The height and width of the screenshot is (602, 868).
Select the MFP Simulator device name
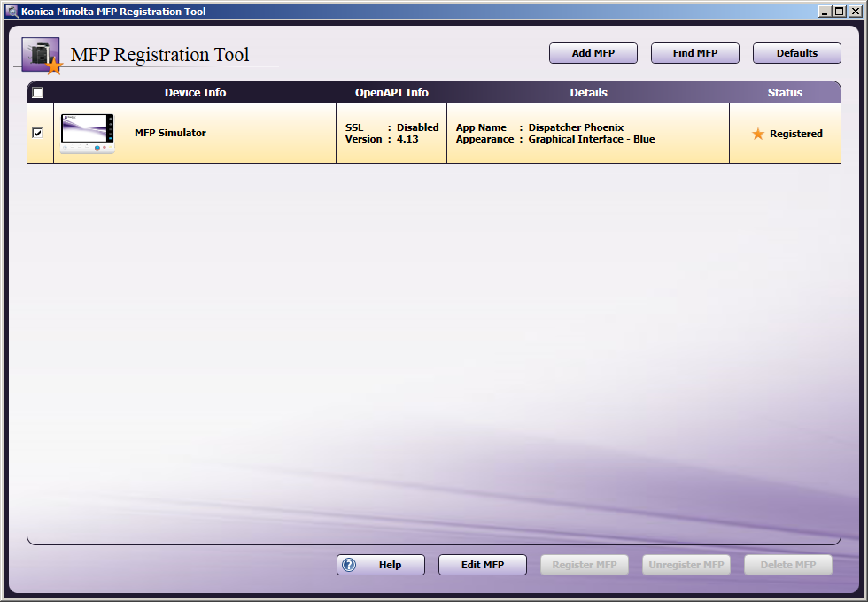click(170, 133)
